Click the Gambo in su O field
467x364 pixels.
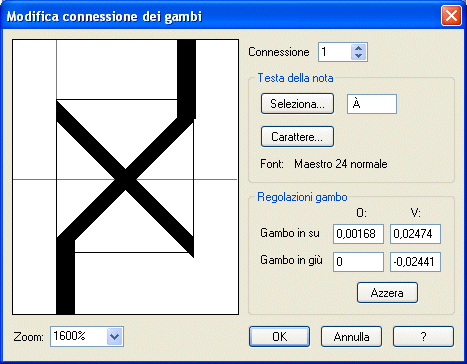pyautogui.click(x=358, y=234)
